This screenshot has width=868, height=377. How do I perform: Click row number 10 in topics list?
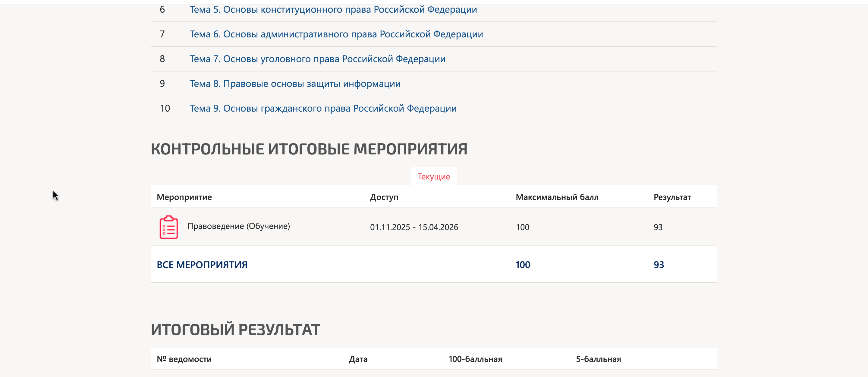tap(165, 108)
